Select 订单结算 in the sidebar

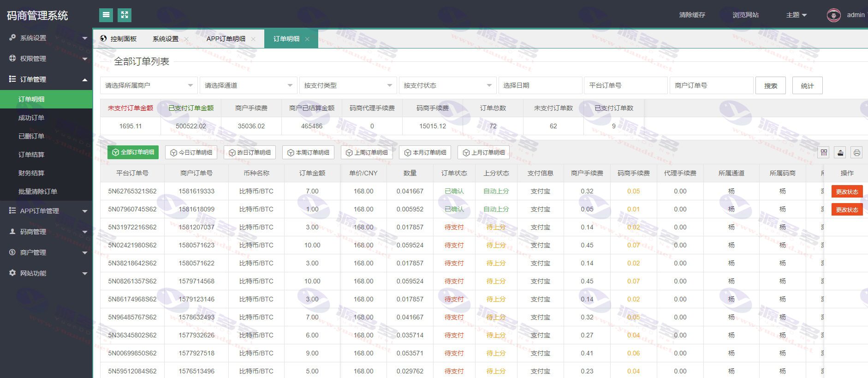[46, 155]
